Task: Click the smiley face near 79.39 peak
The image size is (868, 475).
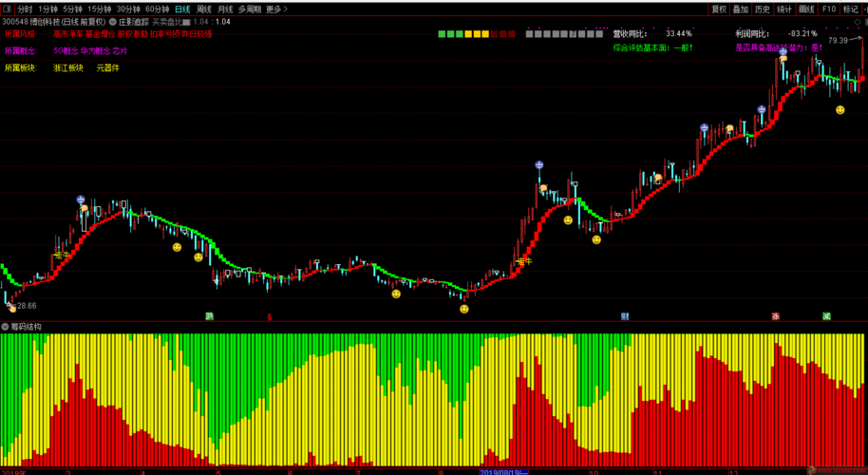Action: tap(840, 111)
